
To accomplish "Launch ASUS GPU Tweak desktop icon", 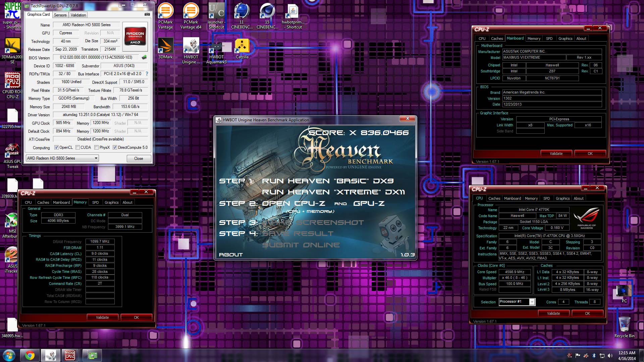I will [x=12, y=156].
